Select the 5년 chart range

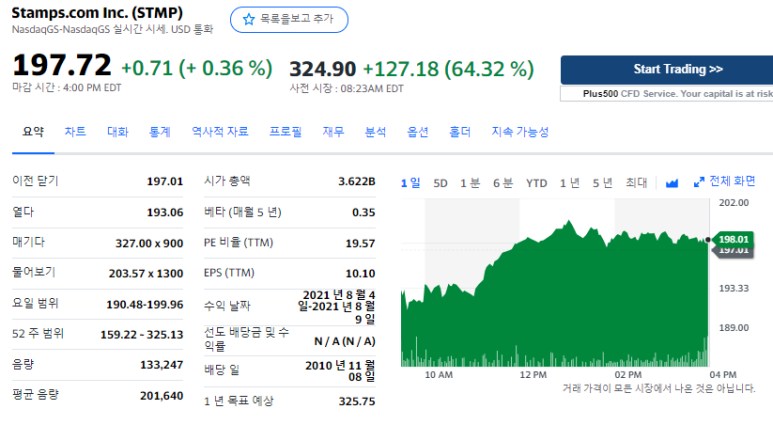[x=602, y=183]
